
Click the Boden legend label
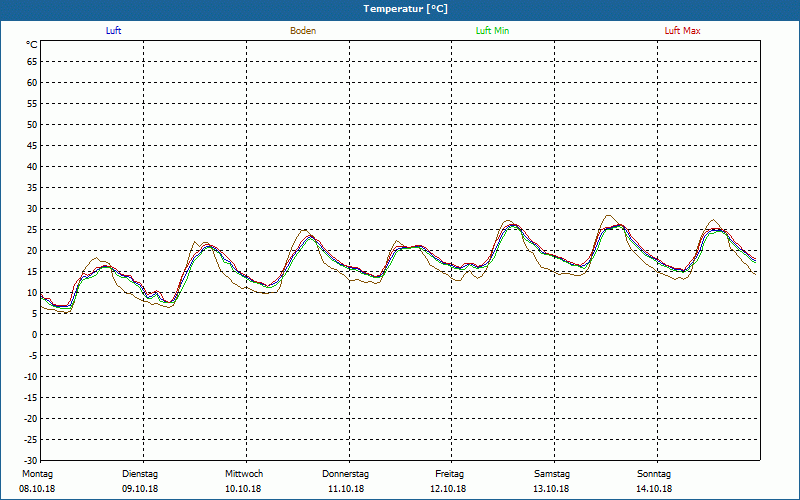click(303, 31)
